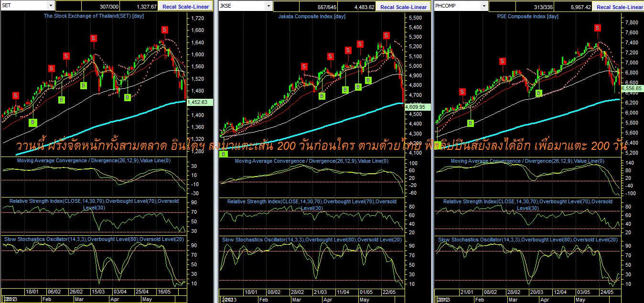Click the S sell marker at SET's March peak
This screenshot has width=644, height=303.
pyautogui.click(x=94, y=38)
